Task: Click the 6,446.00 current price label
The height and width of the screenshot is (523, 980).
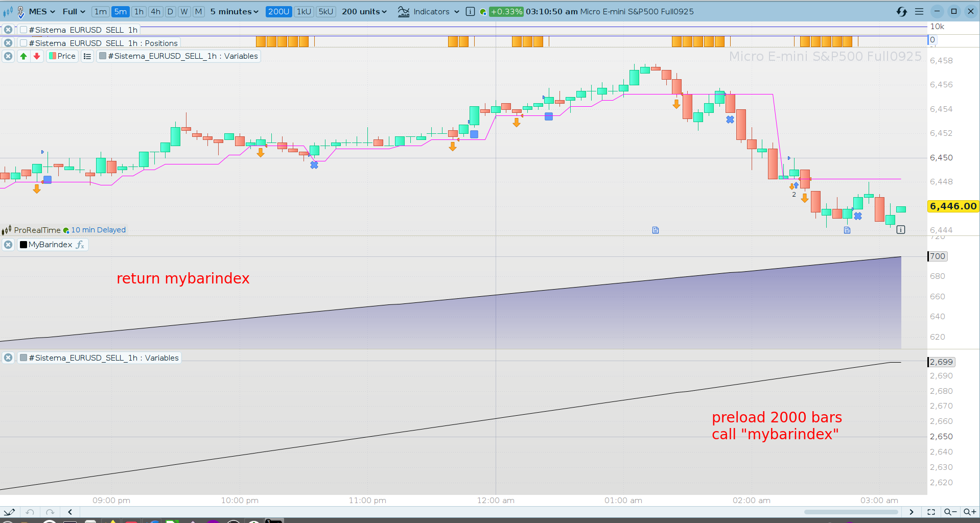Action: pos(953,206)
